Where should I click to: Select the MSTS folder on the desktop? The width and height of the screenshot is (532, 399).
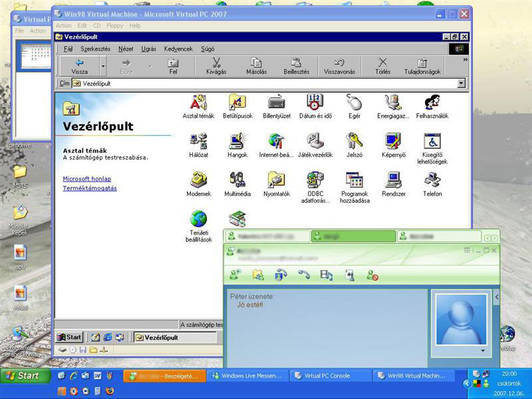click(x=20, y=176)
